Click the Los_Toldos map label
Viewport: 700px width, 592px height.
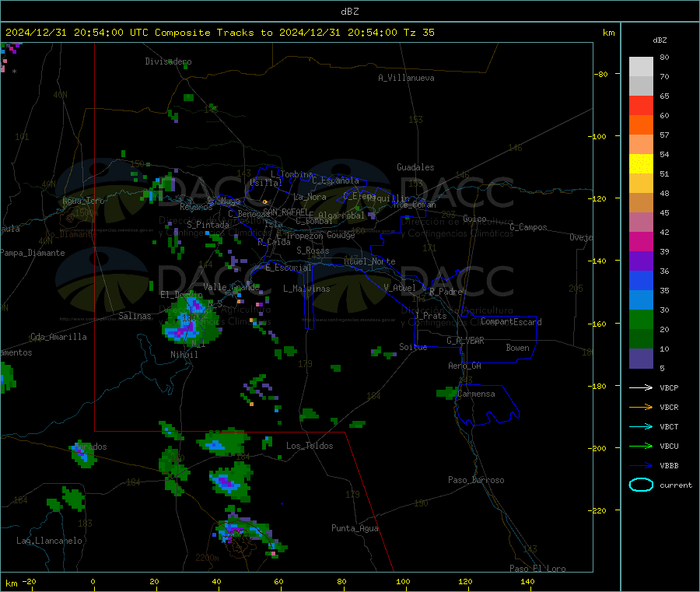310,446
